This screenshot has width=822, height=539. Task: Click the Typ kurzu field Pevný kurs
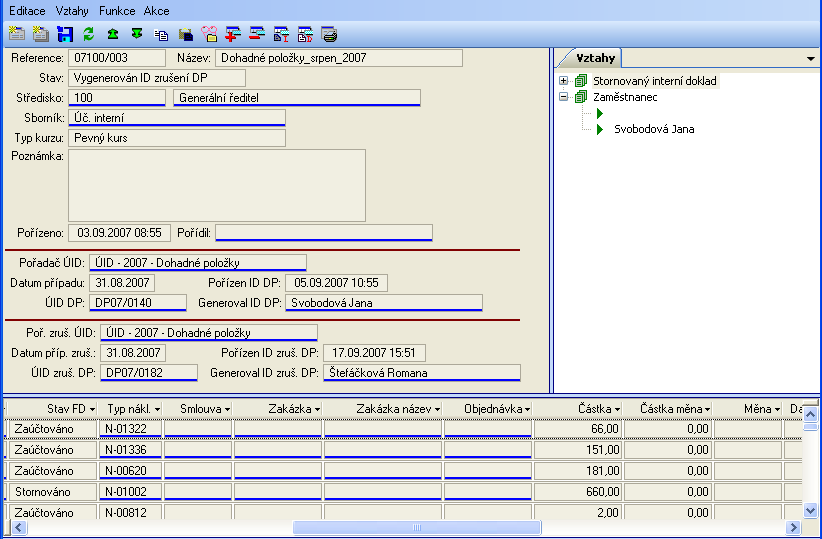click(x=177, y=138)
